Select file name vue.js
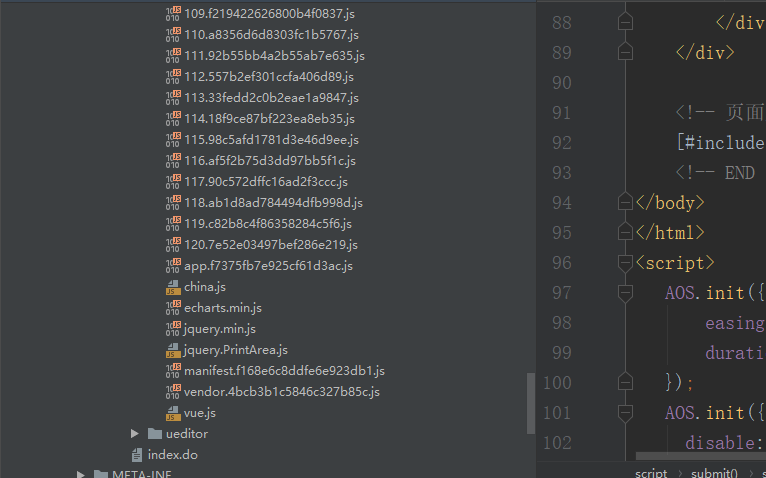Screen dimensions: 766x478 click(x=200, y=413)
